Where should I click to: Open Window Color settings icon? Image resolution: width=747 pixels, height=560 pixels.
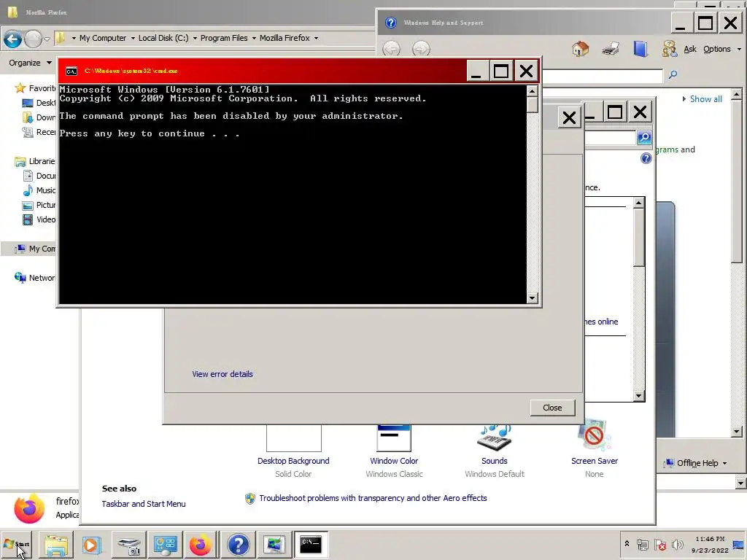394,438
